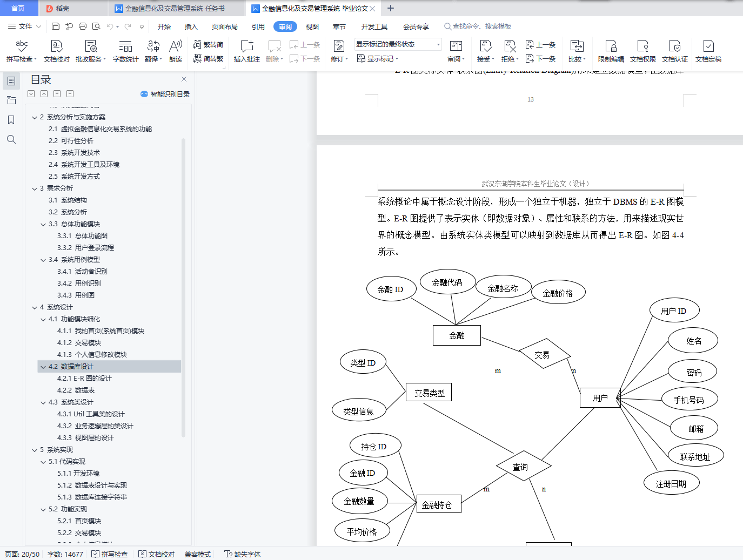Click 智能识别目录 smart outline link
The height and width of the screenshot is (560, 743).
(x=165, y=94)
